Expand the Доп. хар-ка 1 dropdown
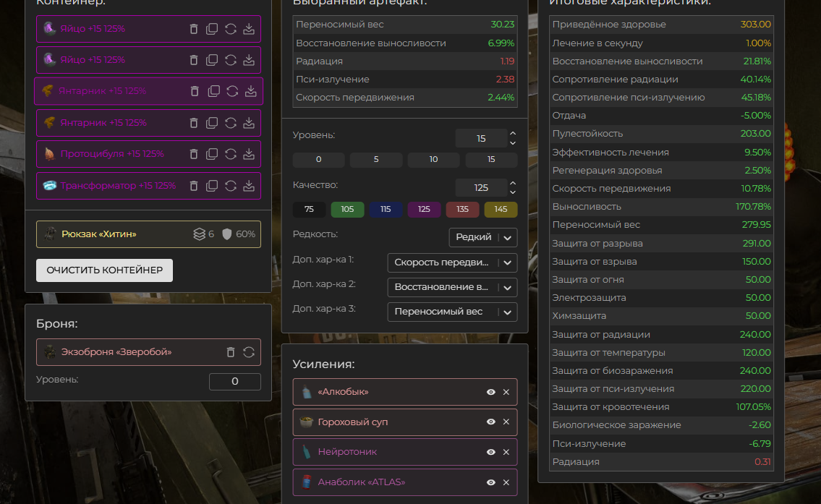The height and width of the screenshot is (504, 821). [x=452, y=262]
